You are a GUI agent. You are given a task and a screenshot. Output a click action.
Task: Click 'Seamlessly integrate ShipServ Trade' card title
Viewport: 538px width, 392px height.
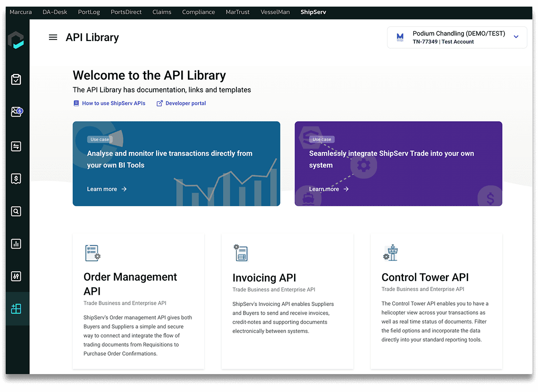pos(392,159)
